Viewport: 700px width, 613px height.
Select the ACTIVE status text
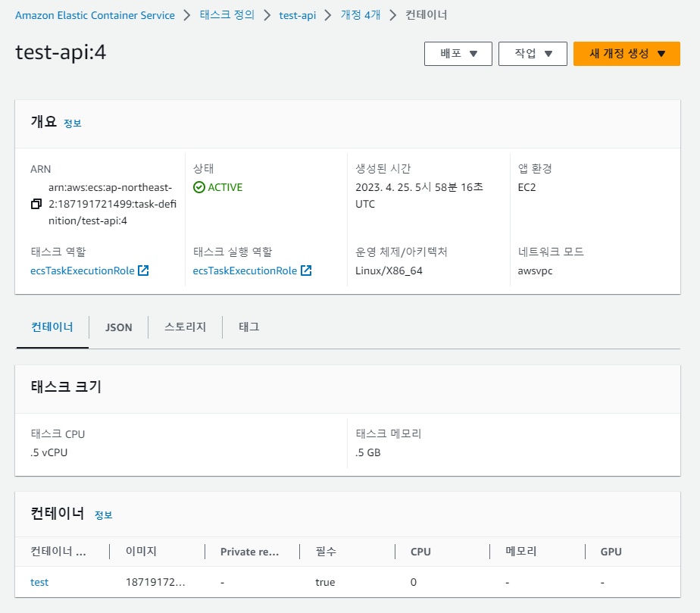[x=225, y=187]
